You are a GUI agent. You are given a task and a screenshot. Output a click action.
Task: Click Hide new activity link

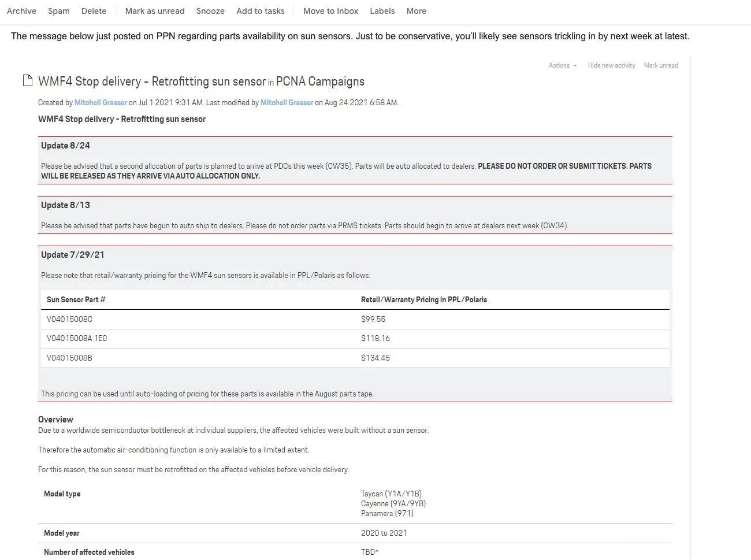[x=611, y=65]
